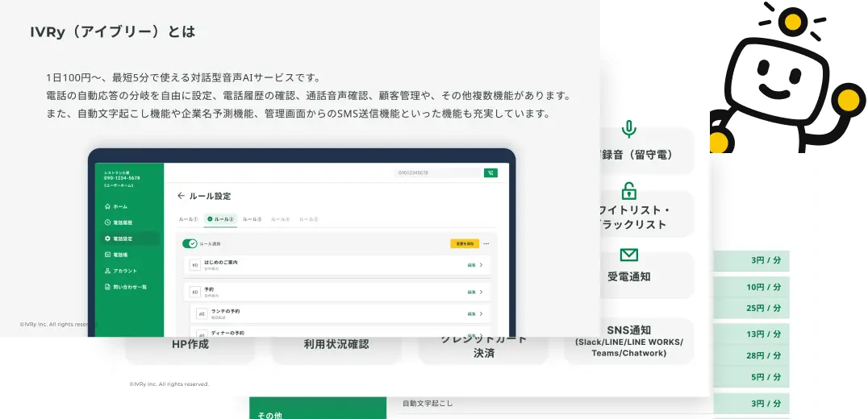868x419 pixels.
Task: Open 問い合わせ一覧 document item in sidebar
Action: click(126, 287)
